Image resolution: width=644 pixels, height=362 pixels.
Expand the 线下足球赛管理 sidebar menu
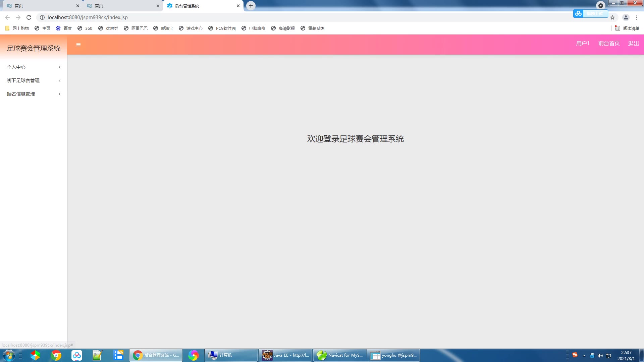(33, 80)
